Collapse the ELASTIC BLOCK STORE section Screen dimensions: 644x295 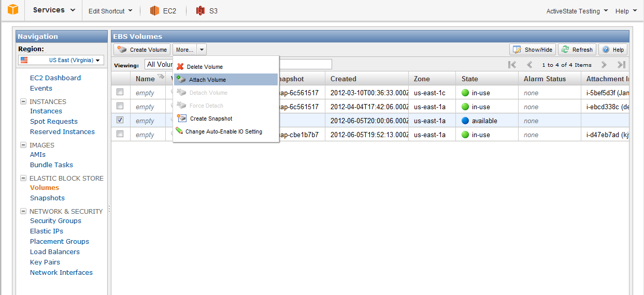pyautogui.click(x=23, y=178)
